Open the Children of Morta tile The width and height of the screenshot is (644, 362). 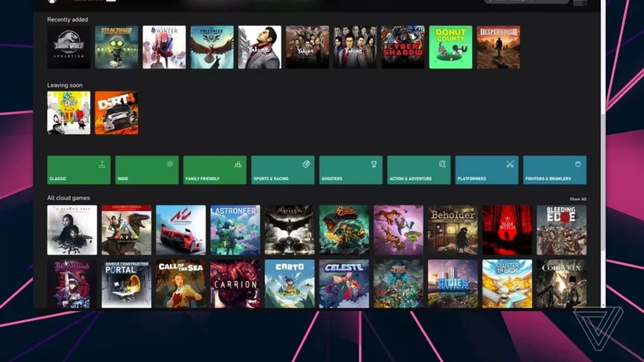tap(398, 284)
